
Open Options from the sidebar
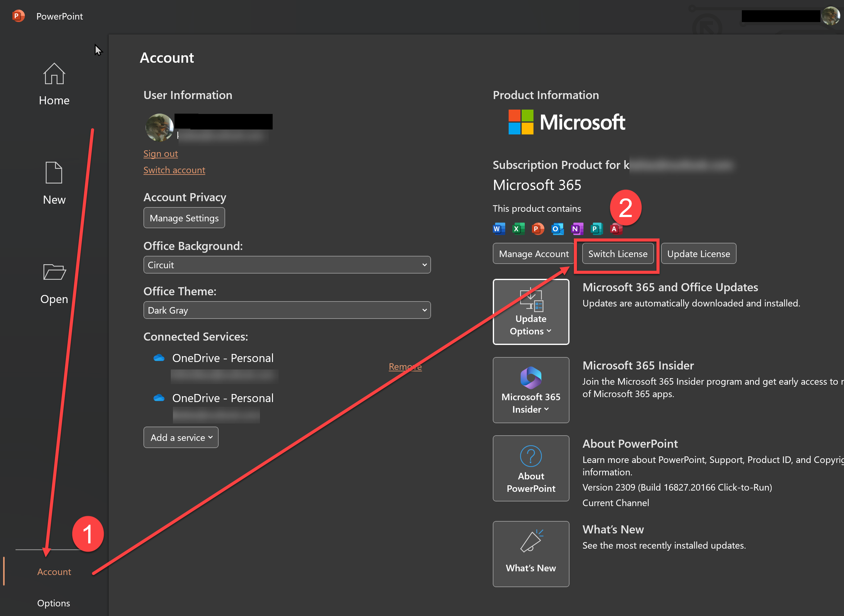53,603
